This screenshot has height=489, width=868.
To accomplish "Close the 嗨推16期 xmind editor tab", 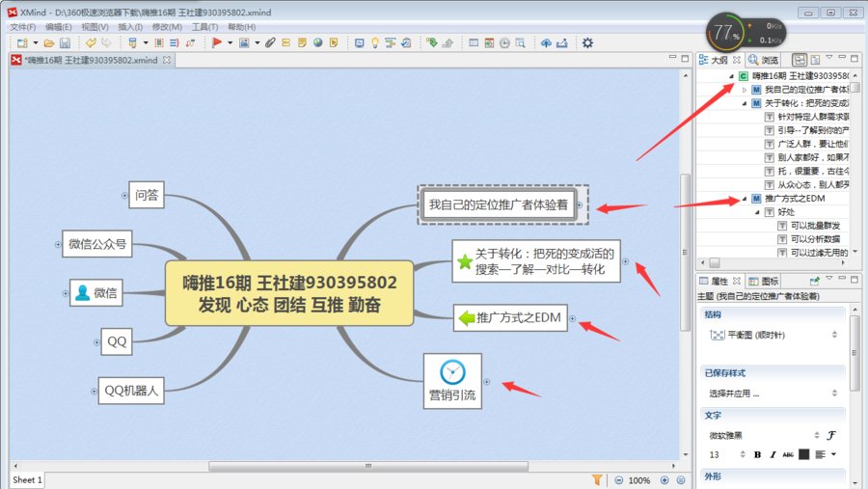I will tap(167, 60).
